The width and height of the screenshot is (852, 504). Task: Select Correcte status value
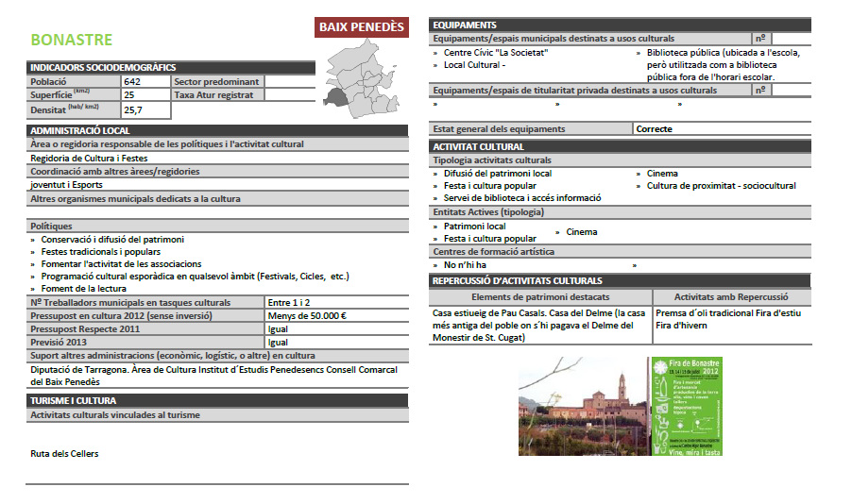click(x=655, y=129)
